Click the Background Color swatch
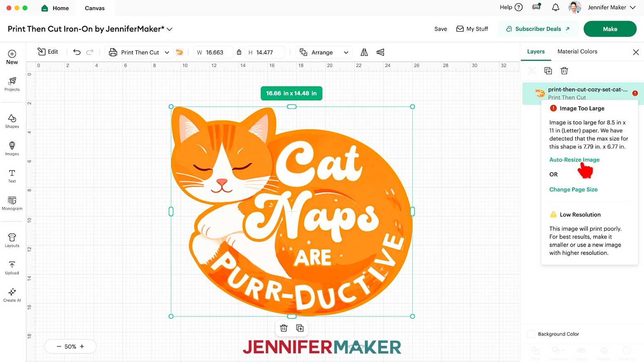Image resolution: width=644 pixels, height=362 pixels. tap(531, 334)
